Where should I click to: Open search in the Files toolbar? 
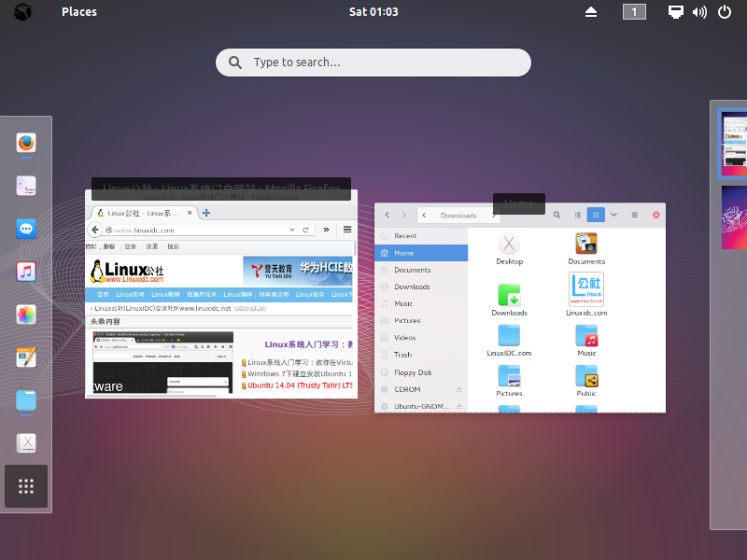pyautogui.click(x=557, y=215)
